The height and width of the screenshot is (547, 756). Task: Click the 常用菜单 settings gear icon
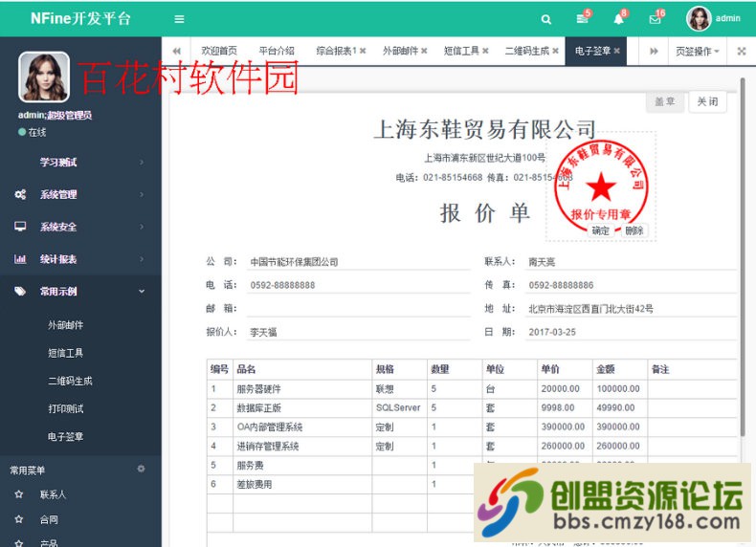click(x=141, y=469)
